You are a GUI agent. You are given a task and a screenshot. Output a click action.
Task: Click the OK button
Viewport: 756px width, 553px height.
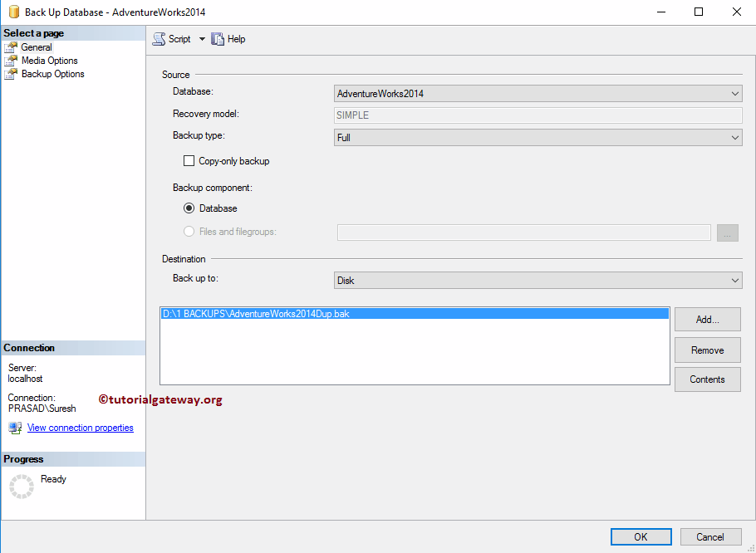tap(641, 537)
